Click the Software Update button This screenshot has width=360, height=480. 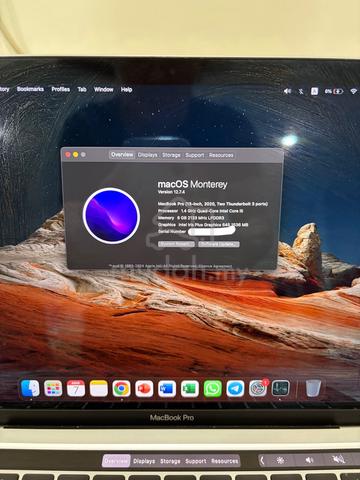(219, 244)
